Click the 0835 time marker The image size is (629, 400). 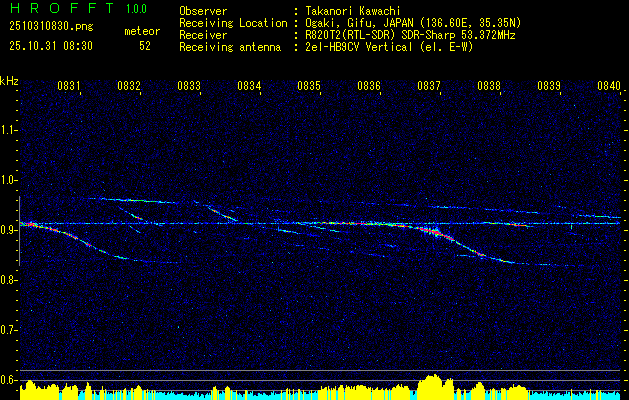309,85
